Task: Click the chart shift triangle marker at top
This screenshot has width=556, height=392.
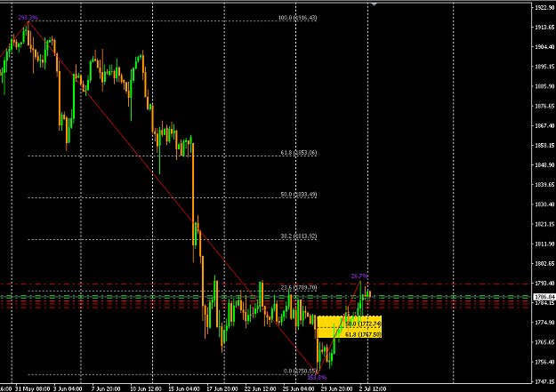Action: click(x=375, y=4)
